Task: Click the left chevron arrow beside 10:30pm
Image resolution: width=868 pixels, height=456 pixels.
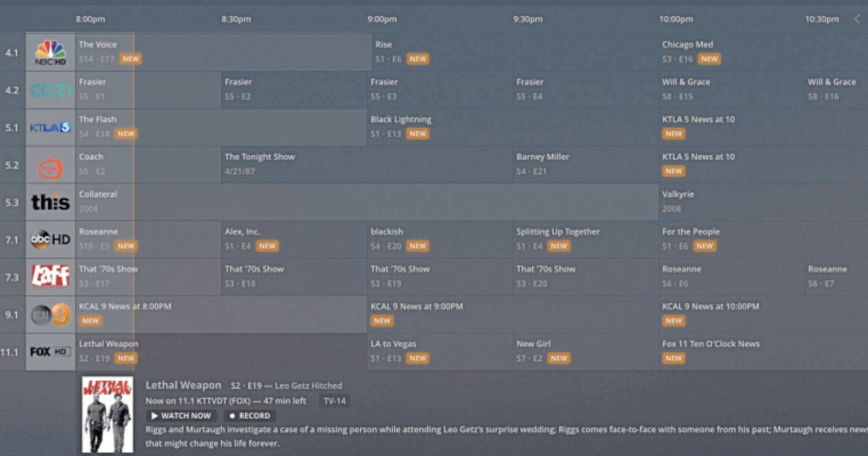Action: click(x=857, y=19)
